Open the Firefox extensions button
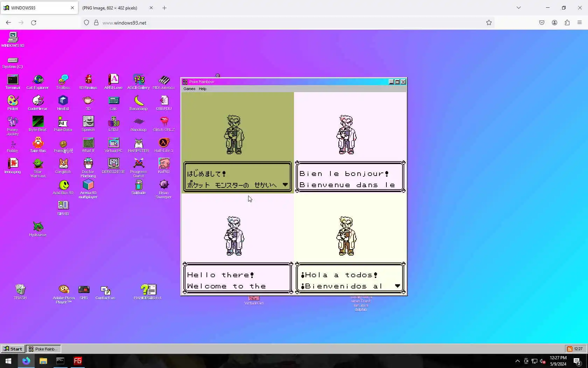This screenshot has width=588, height=368. [x=567, y=23]
